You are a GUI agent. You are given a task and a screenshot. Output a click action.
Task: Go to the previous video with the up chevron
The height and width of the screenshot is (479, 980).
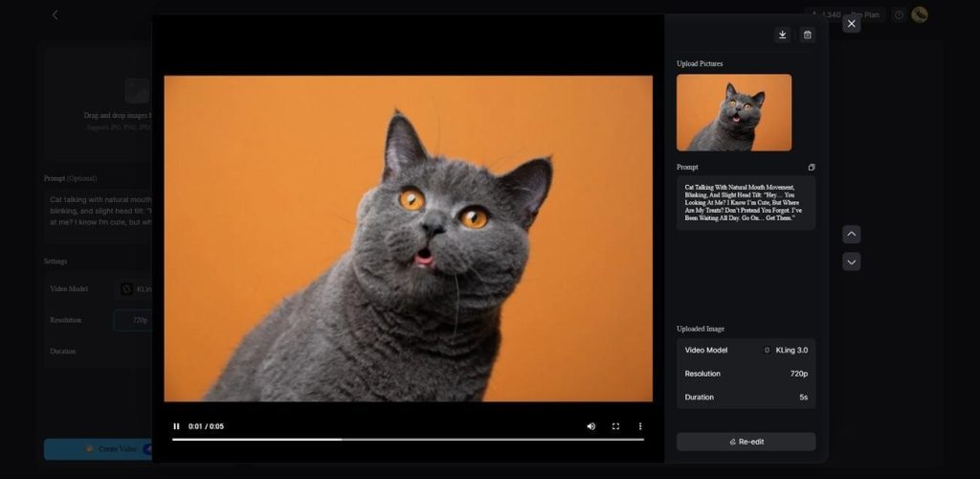pyautogui.click(x=851, y=235)
